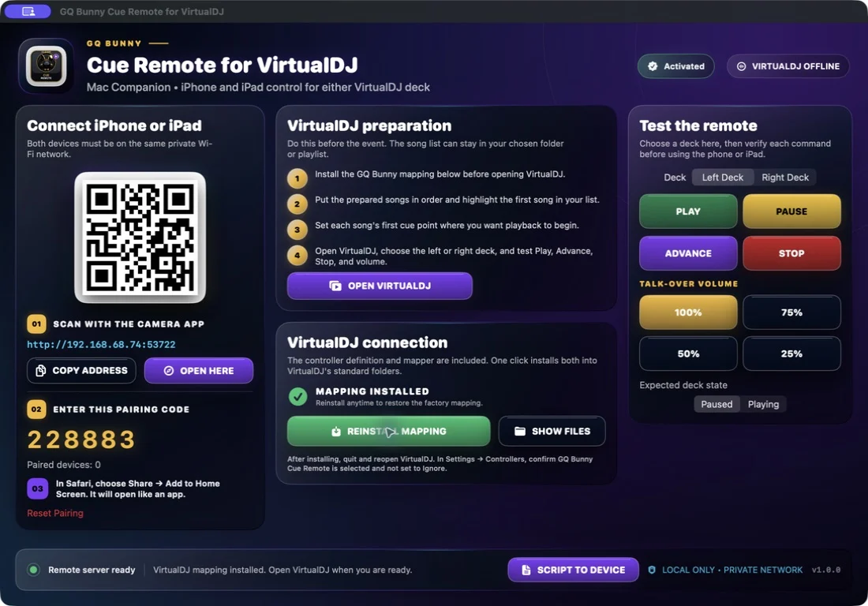Screen dimensions: 868x606
Task: Click the Reinstall Mapping button
Action: (x=388, y=431)
